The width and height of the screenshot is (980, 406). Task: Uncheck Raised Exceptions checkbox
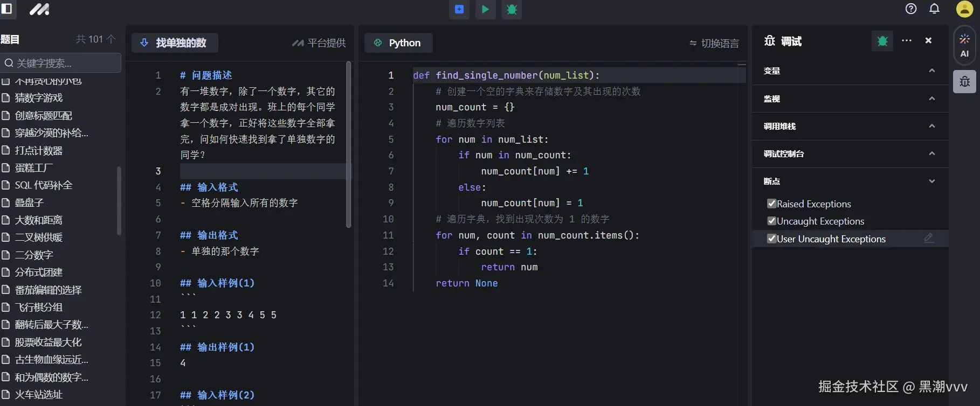[x=771, y=204]
